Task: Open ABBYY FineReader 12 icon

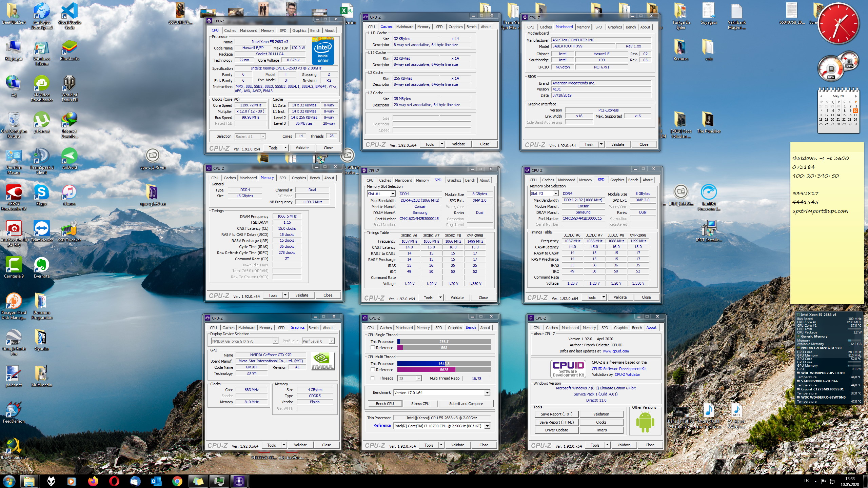Action: coord(14,197)
